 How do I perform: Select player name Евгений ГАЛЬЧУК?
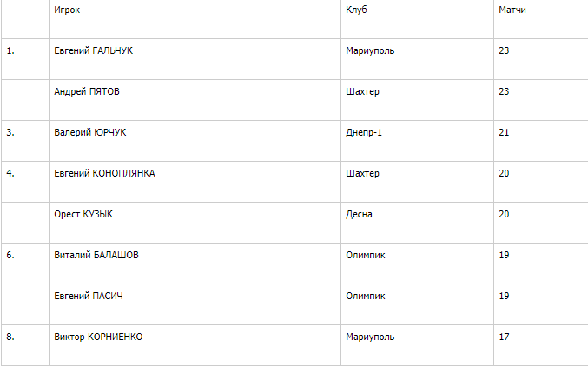[93, 50]
